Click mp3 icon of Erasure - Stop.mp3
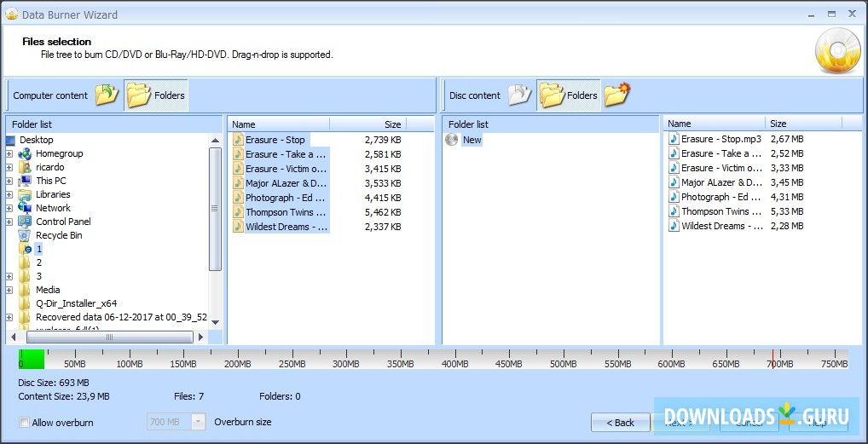 pyautogui.click(x=674, y=139)
